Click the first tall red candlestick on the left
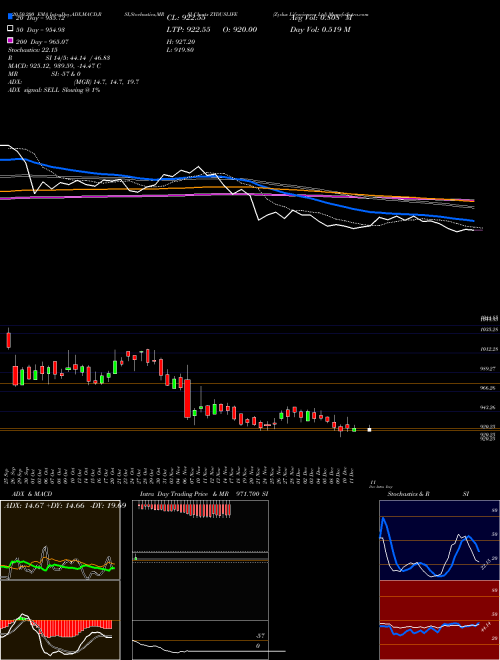This screenshot has width=500, height=660. click(9, 340)
